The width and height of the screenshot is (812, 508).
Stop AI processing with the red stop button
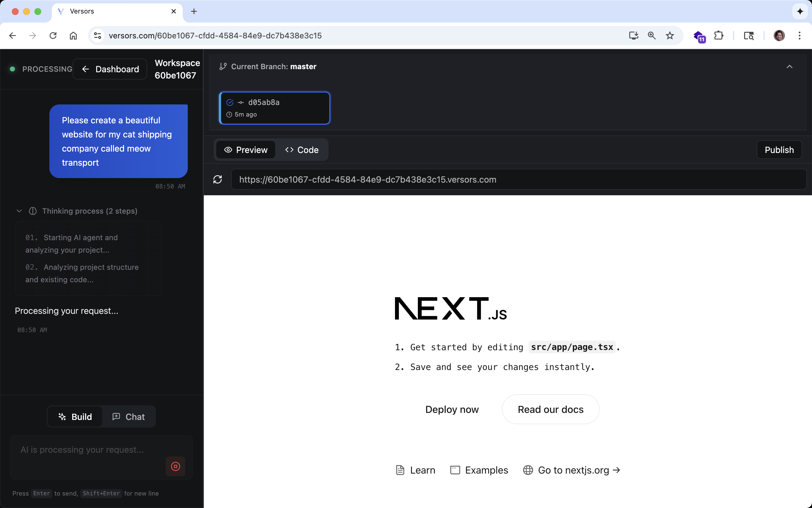click(175, 466)
